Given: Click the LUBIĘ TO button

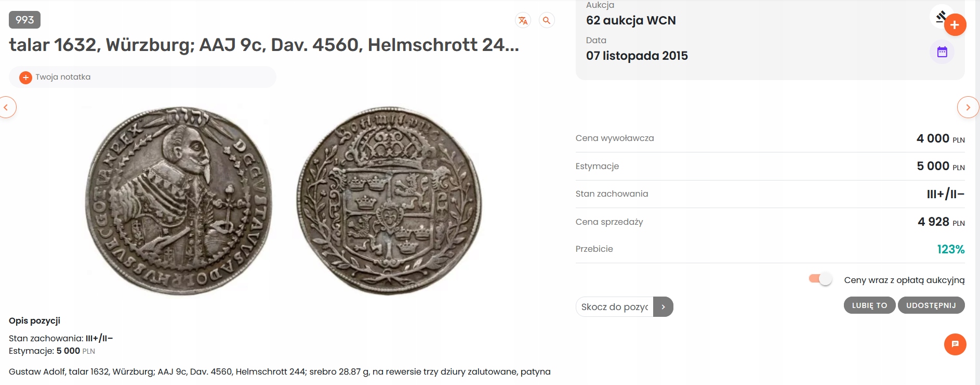Looking at the screenshot, I should click(x=869, y=305).
